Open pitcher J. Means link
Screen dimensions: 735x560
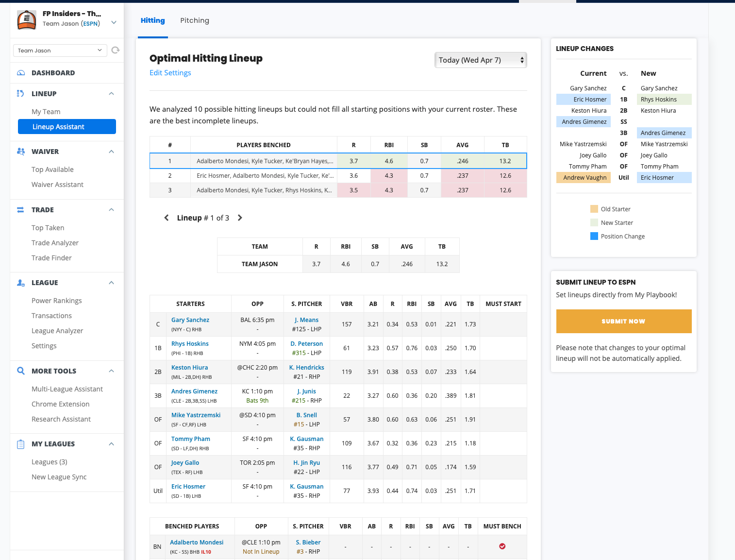(306, 320)
